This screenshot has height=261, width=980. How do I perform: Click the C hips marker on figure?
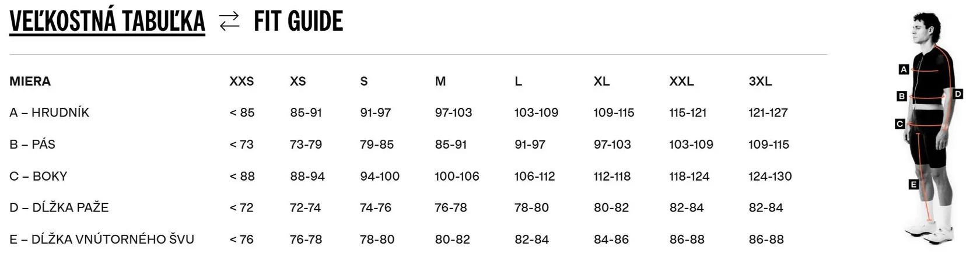(x=900, y=124)
